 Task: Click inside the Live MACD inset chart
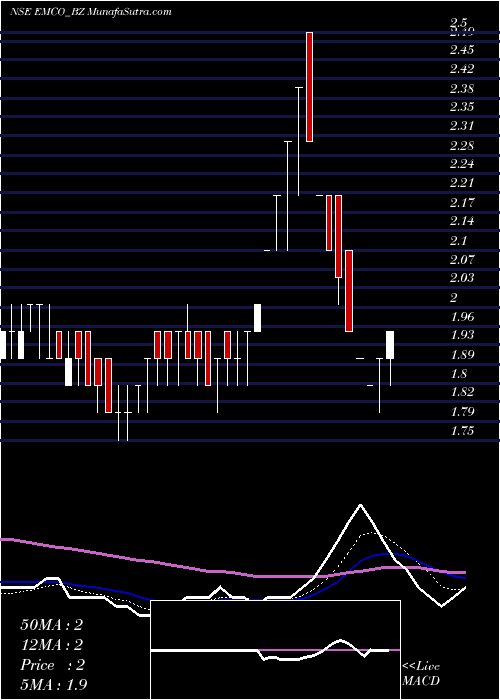coord(275,650)
